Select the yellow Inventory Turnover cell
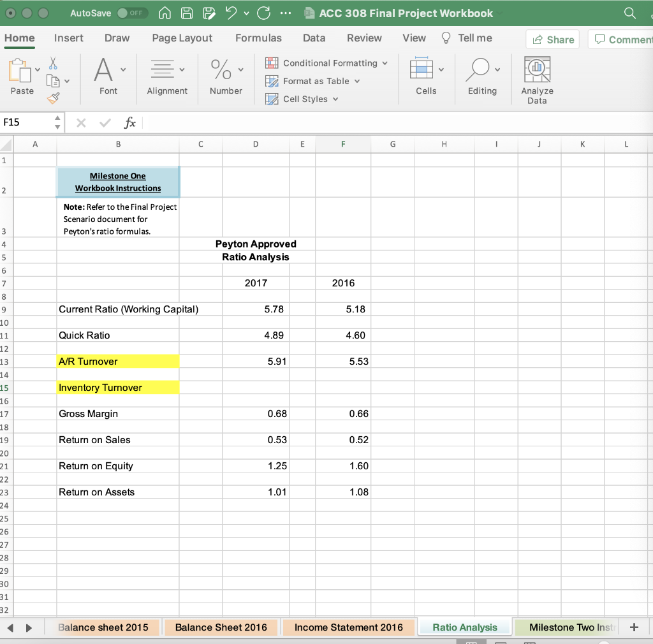This screenshot has height=644, width=653. coord(118,388)
